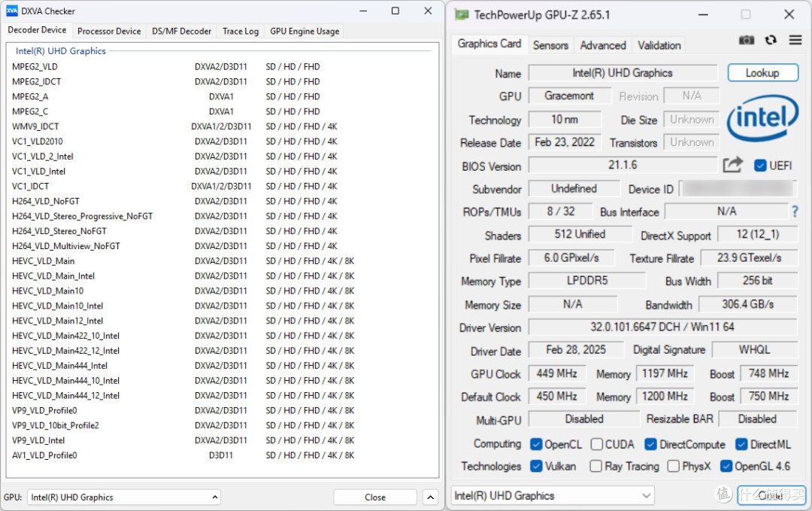The height and width of the screenshot is (511, 812).
Task: Click the Resizable BAR Disabled value
Action: coord(758,418)
